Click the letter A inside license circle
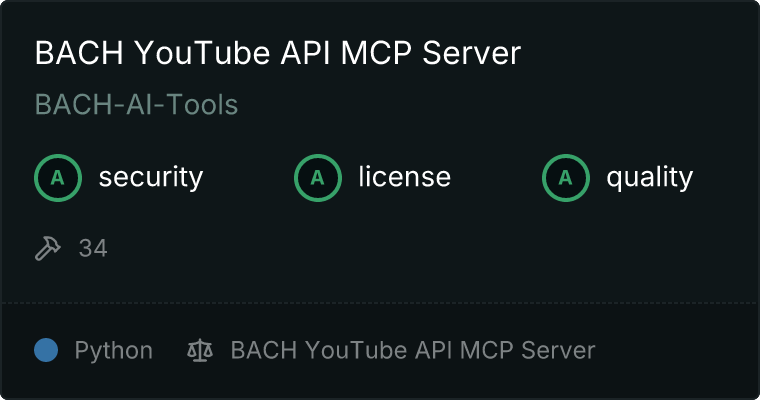The height and width of the screenshot is (400, 760). 317,178
